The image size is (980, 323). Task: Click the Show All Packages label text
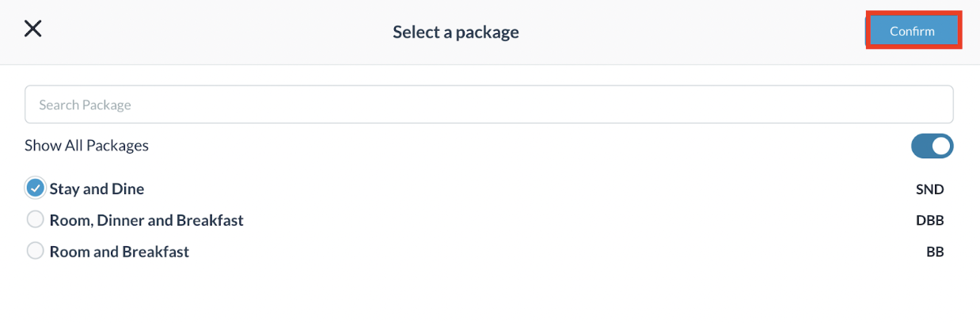coord(86,146)
